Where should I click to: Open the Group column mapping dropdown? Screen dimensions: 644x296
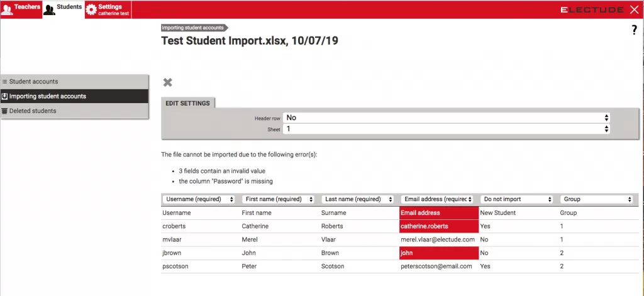tap(596, 199)
